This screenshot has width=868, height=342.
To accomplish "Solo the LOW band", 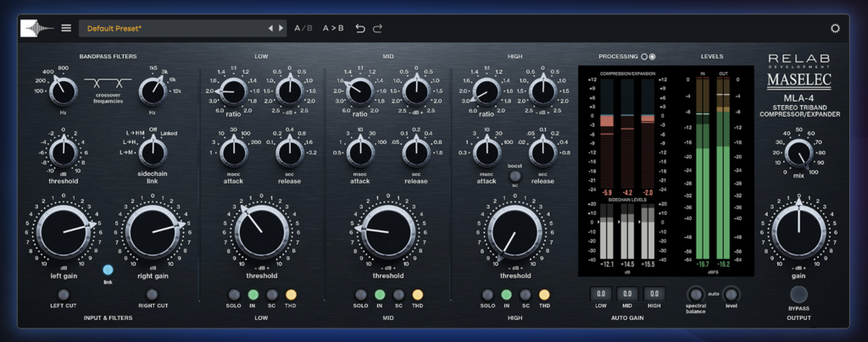I will [234, 295].
